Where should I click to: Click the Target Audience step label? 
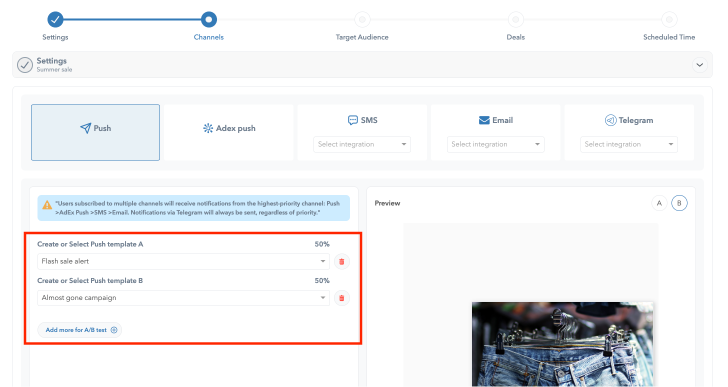point(362,37)
